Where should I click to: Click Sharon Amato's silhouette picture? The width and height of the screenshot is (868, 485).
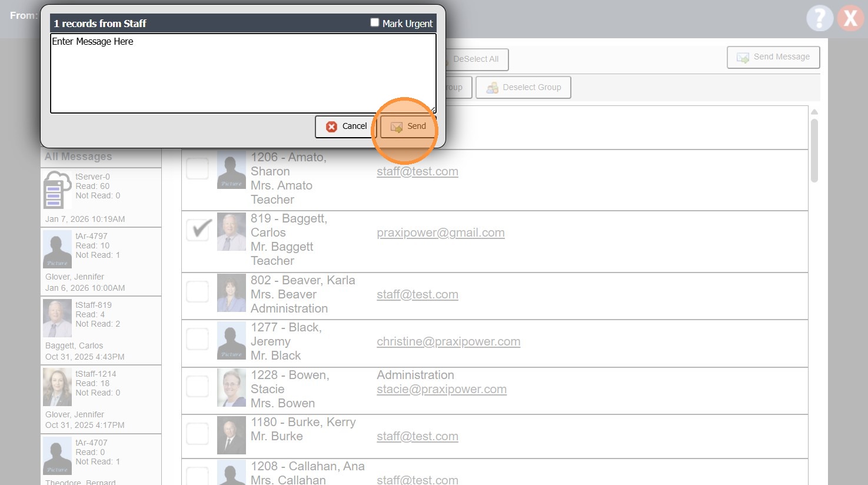(231, 171)
